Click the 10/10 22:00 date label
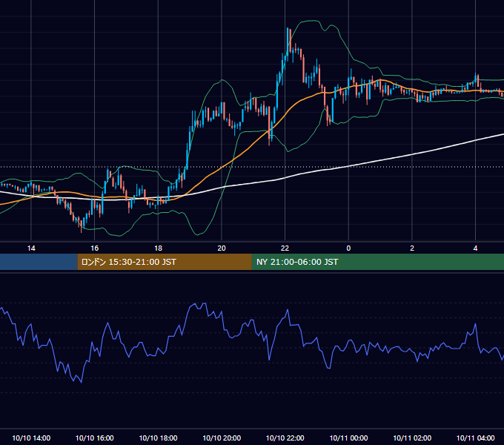504x445 pixels. (285, 438)
